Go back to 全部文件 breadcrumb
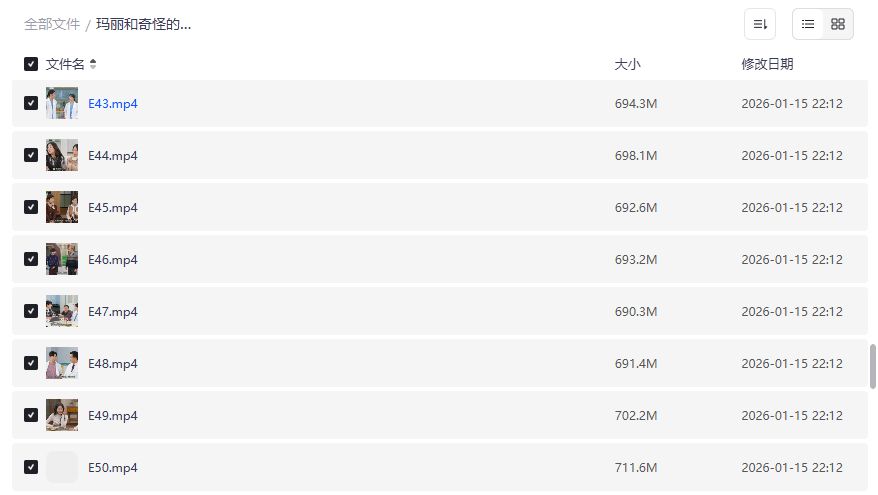Viewport: 878px width, 495px height. coord(52,24)
